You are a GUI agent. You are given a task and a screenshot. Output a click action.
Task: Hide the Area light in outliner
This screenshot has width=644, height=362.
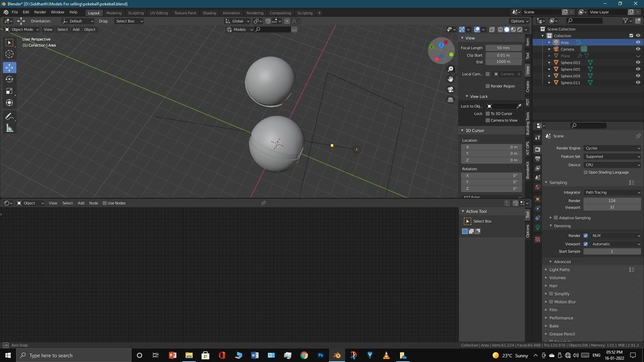[638, 43]
